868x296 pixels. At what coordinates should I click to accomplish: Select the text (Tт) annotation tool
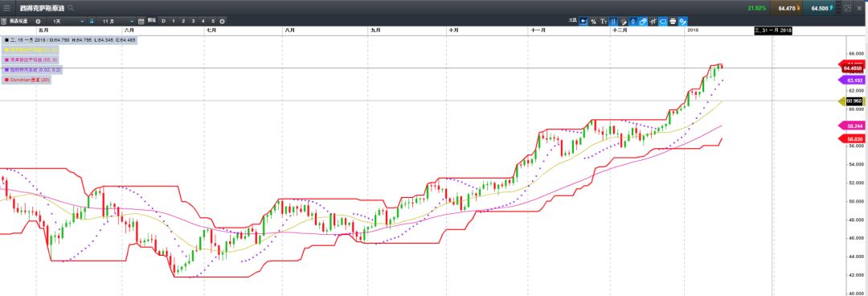[604, 21]
